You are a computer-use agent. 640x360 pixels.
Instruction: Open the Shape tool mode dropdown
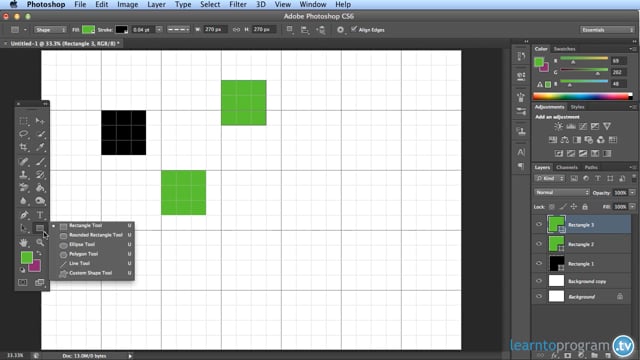(50, 30)
